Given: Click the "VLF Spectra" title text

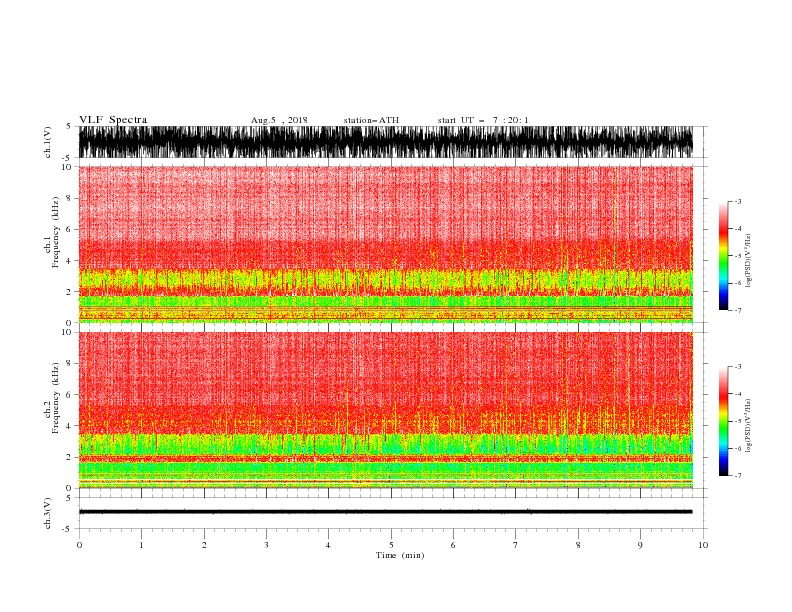Looking at the screenshot, I should coord(113,120).
